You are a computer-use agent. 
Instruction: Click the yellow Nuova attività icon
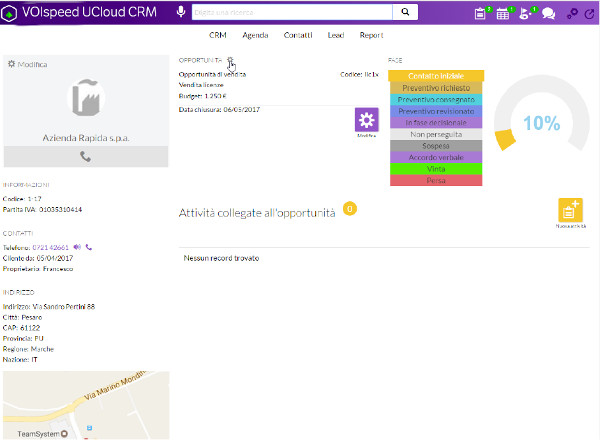coord(570,210)
